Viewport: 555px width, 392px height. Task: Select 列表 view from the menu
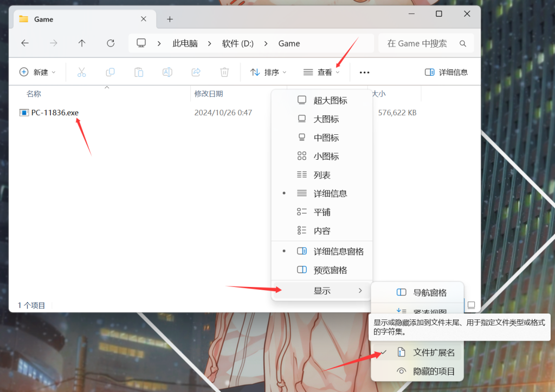321,175
